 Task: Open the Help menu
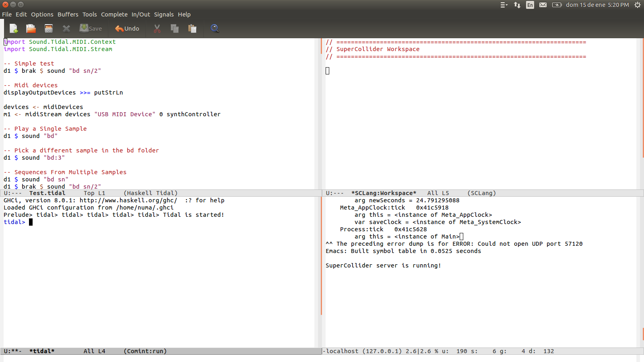(x=184, y=14)
